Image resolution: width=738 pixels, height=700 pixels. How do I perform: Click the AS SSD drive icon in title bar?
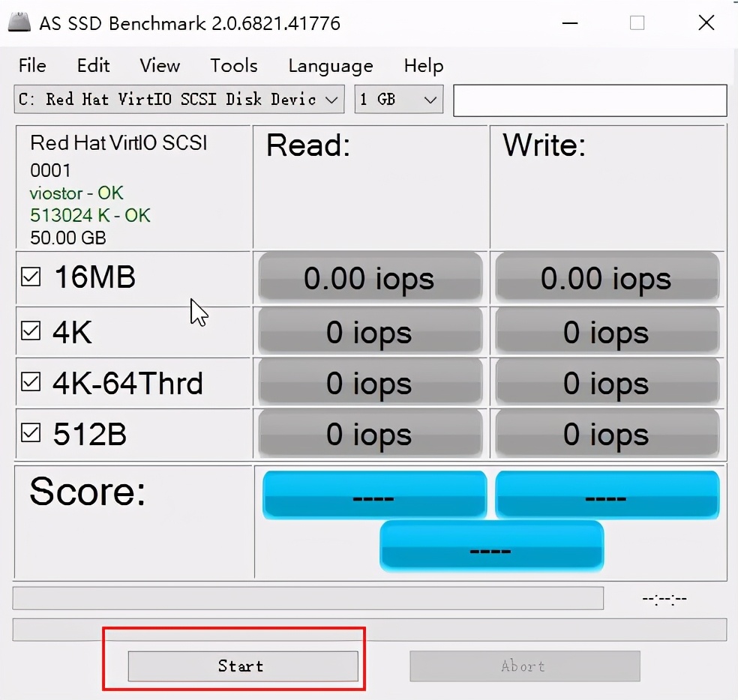pos(19,22)
